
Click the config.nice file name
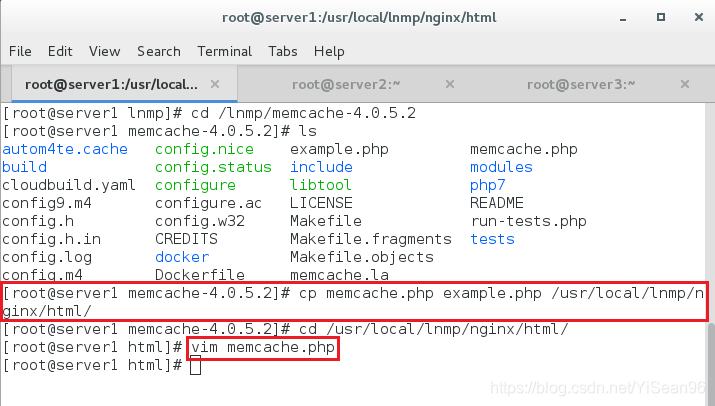204,149
